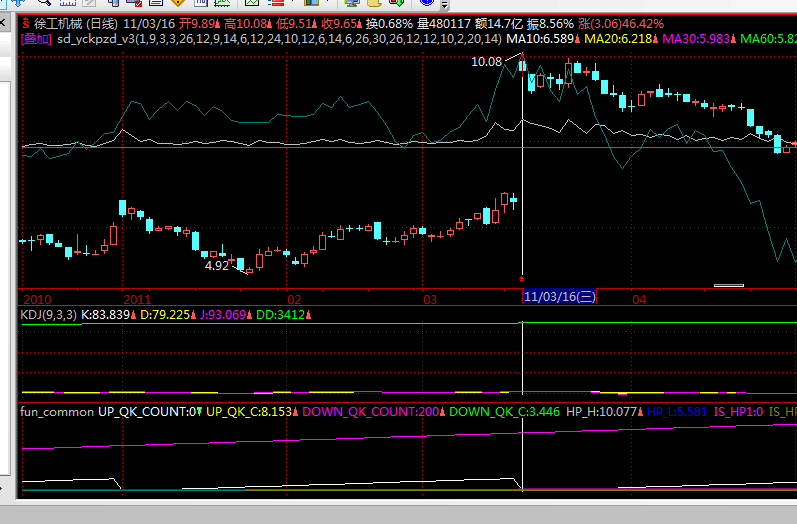Select the fun_common indicator name
This screenshot has width=797, height=524.
[x=56, y=411]
